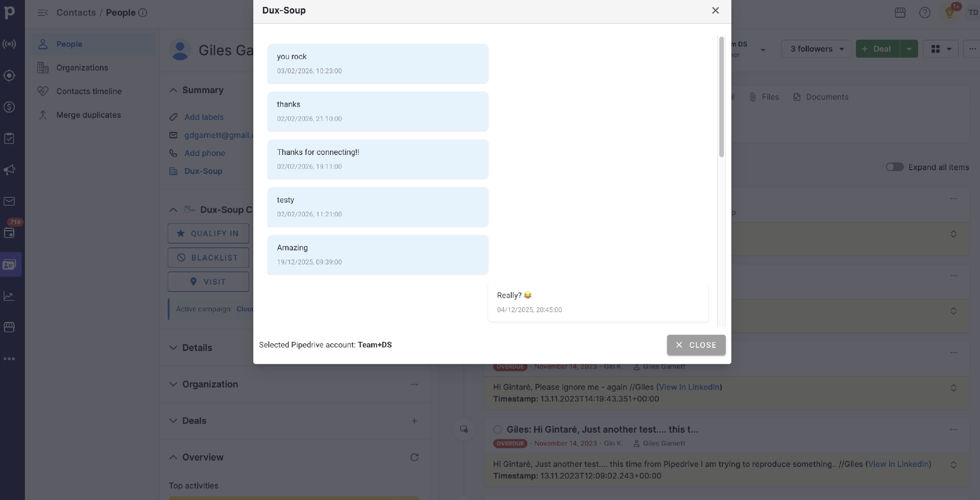
Task: Select Merge duplicates in menu
Action: coord(92,115)
